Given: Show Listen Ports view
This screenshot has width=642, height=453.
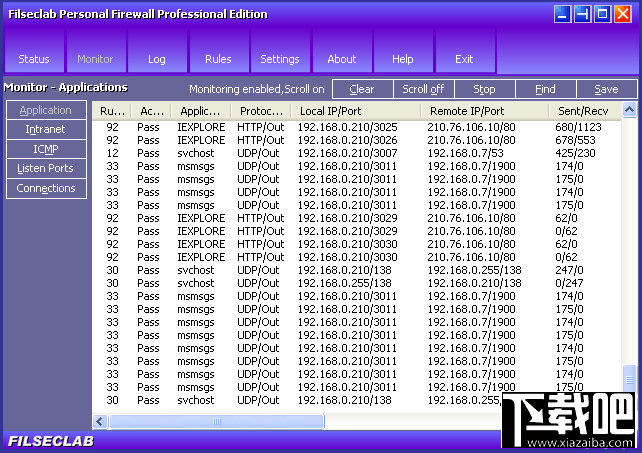Looking at the screenshot, I should point(46,168).
